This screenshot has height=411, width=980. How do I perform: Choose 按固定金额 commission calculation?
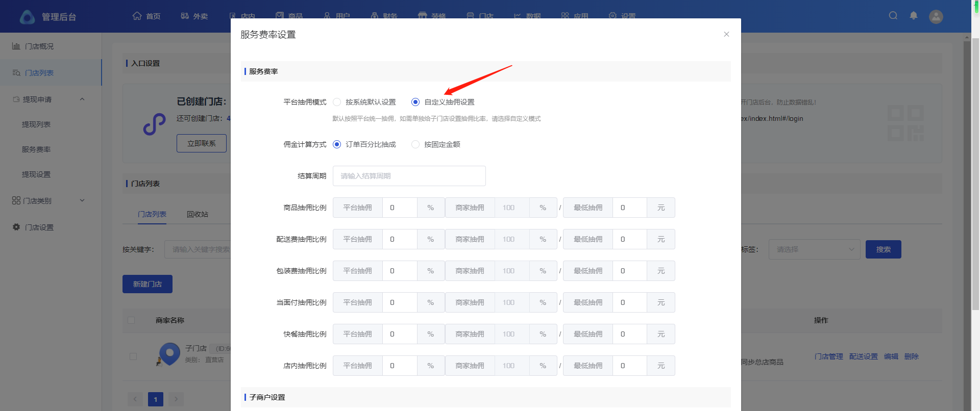(415, 144)
